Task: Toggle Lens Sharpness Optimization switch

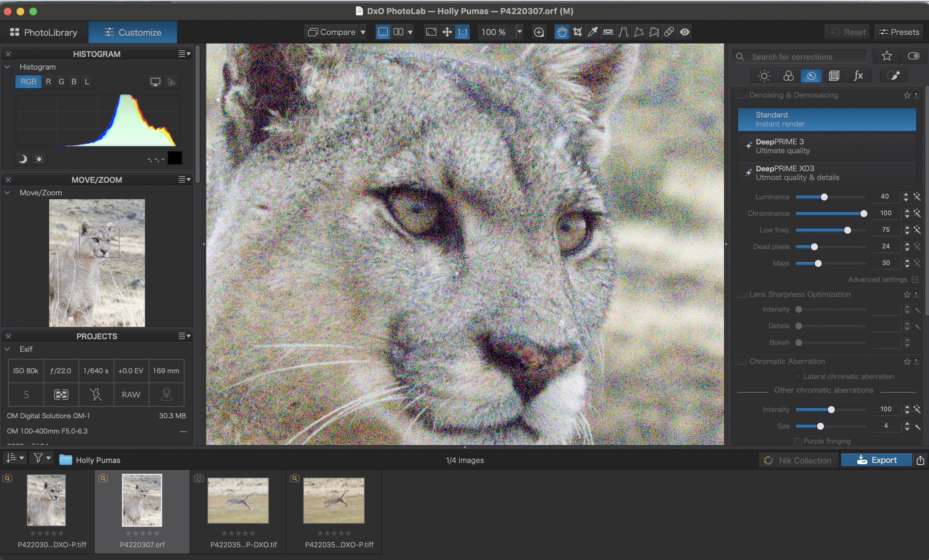Action: pos(741,295)
